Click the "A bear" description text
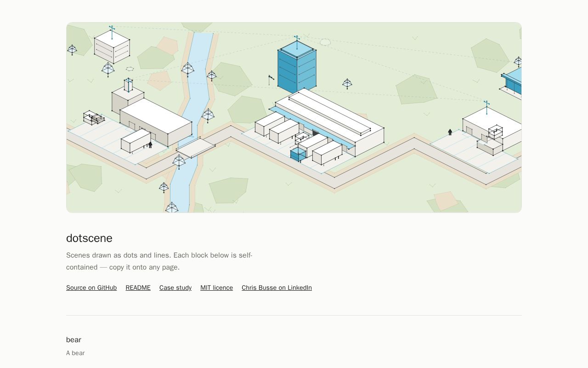 75,353
